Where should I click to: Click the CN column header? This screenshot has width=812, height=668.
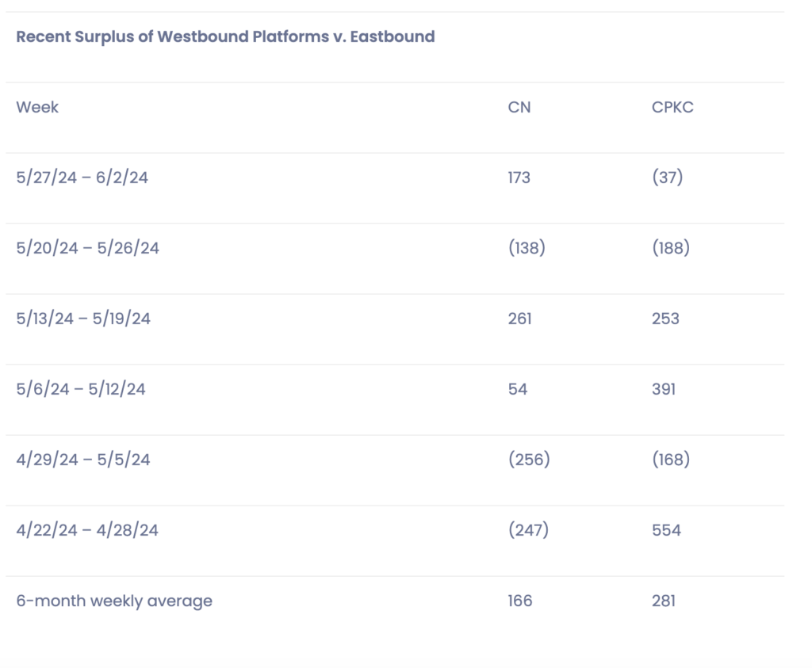(519, 107)
